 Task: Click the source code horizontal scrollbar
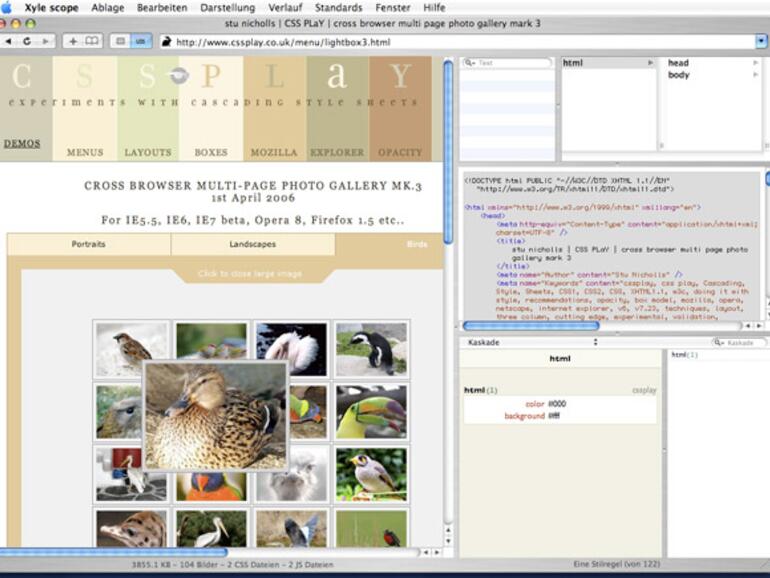click(531, 326)
